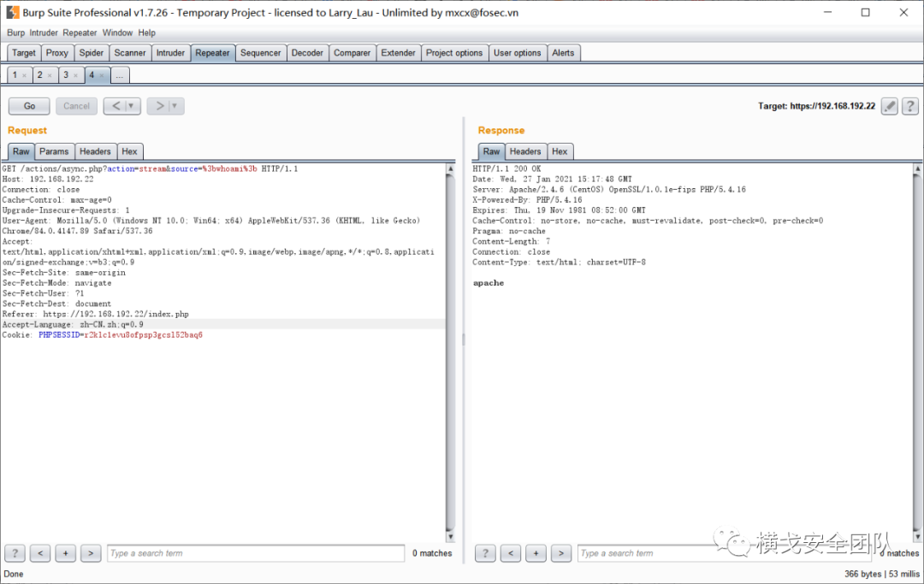Viewport: 924px width, 584px height.
Task: Select Request Raw view tab
Action: [x=21, y=151]
